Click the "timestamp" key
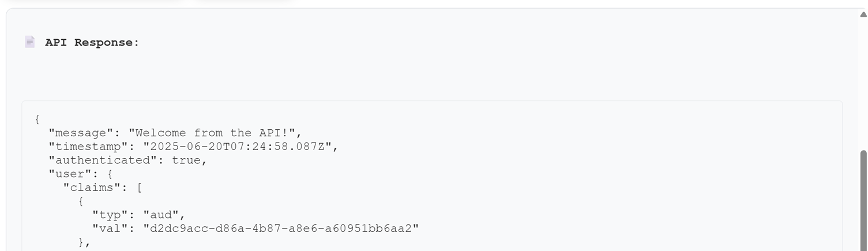Viewport: 868px width, 251px height. 88,147
